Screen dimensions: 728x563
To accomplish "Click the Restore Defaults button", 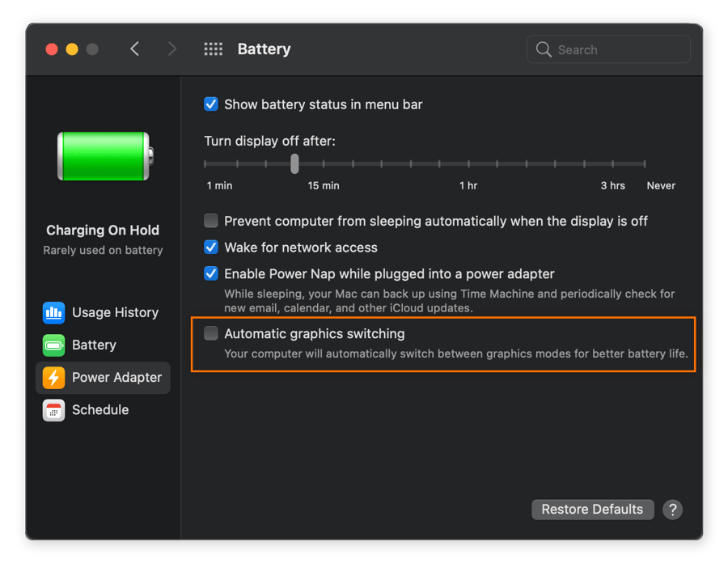I will point(592,509).
